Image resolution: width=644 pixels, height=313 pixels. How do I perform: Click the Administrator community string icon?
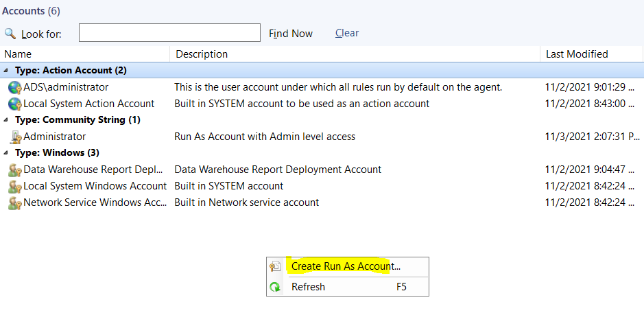pos(16,137)
